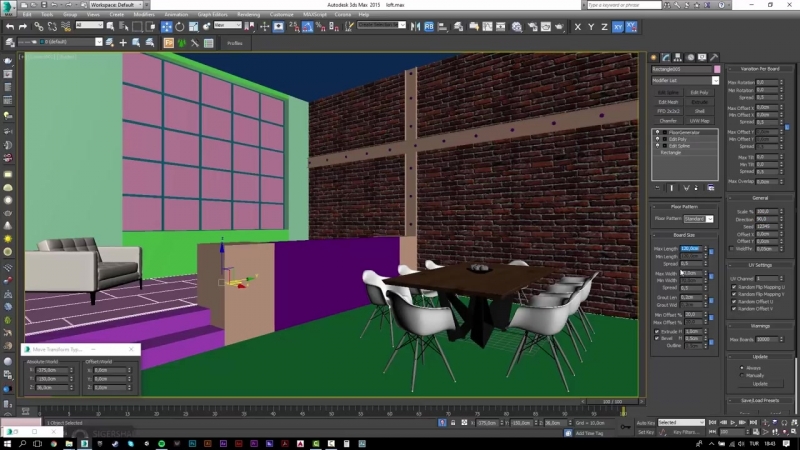Open the MAXScript menu
800x450 pixels.
coord(314,15)
